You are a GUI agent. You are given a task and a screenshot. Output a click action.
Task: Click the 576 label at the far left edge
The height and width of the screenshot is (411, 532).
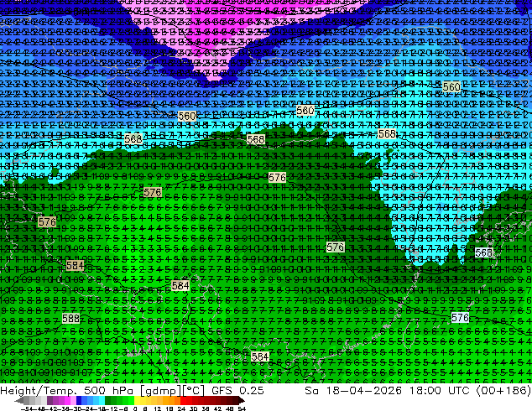47,222
